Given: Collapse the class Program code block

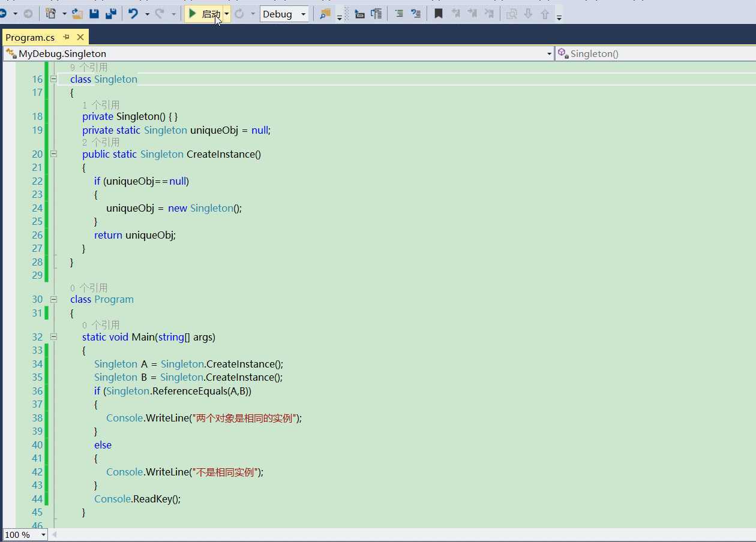Looking at the screenshot, I should pos(54,299).
